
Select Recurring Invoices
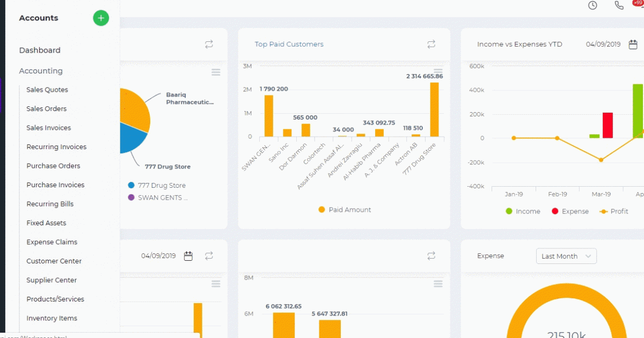tap(56, 146)
